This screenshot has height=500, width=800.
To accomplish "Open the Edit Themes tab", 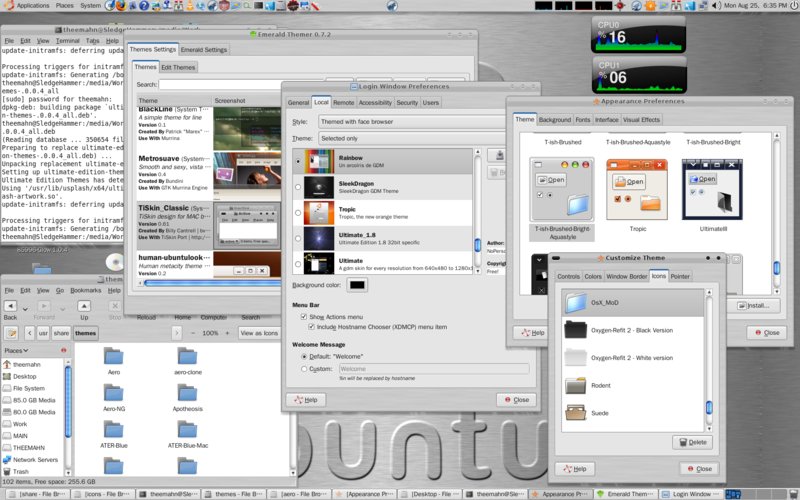I will [178, 67].
